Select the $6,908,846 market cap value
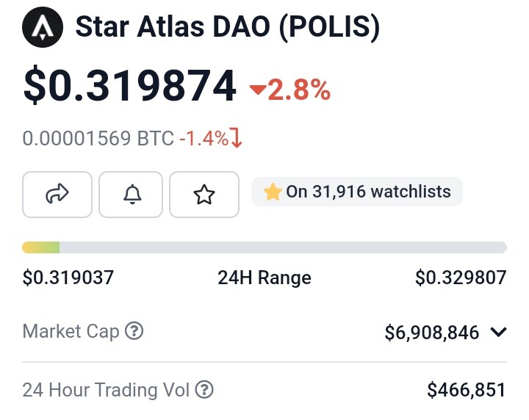Viewport: 529px width, 420px height. [432, 333]
